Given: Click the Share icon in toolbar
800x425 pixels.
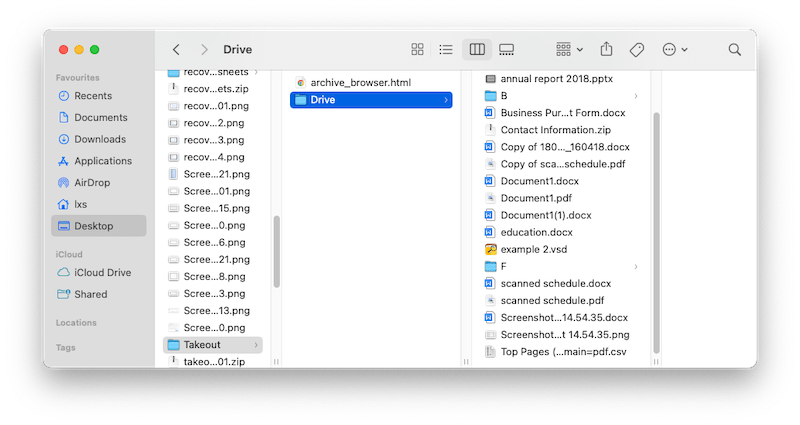Looking at the screenshot, I should (606, 49).
